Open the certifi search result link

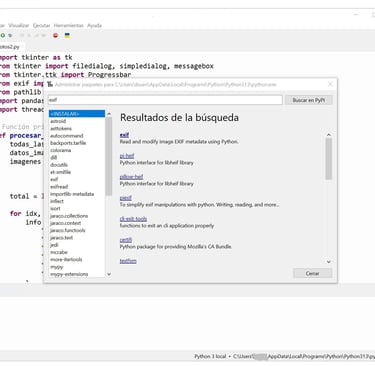[x=126, y=240]
